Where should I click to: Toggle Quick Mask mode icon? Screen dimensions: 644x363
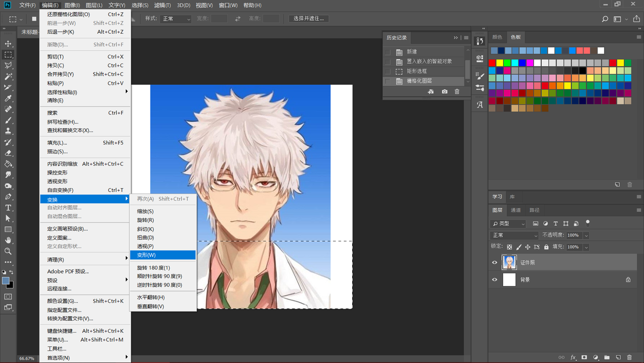tap(8, 296)
